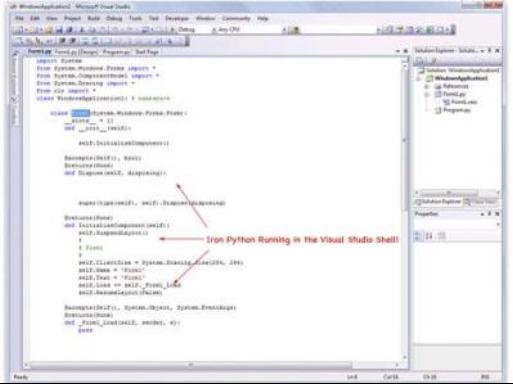This screenshot has height=384, width=513.
Task: Click the Save All toolbar icon
Action: click(70, 30)
